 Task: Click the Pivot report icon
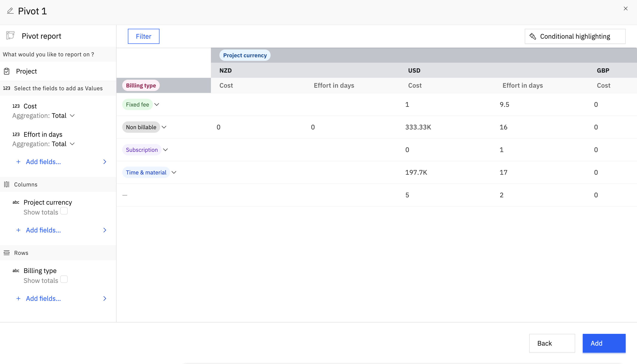[x=10, y=36]
